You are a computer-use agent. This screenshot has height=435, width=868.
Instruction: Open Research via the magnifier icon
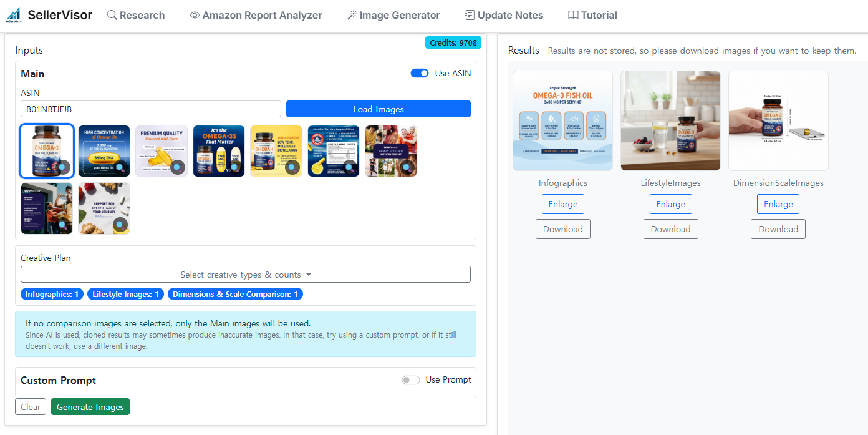pos(112,15)
